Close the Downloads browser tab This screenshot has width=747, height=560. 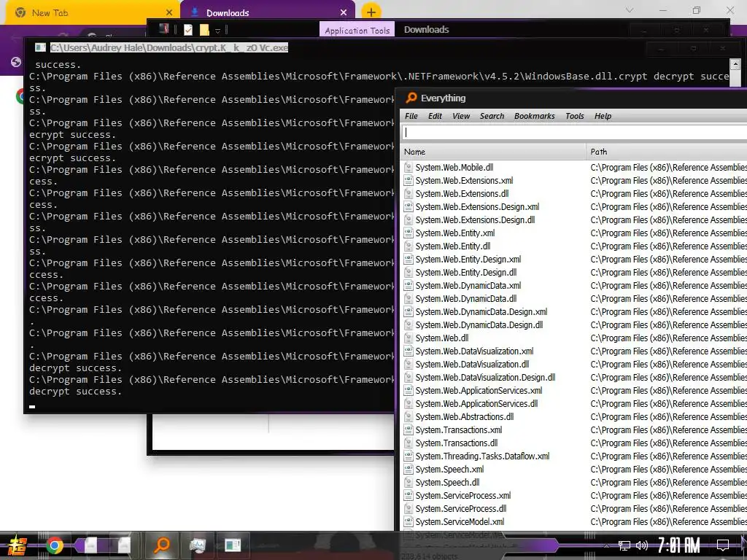tap(344, 12)
